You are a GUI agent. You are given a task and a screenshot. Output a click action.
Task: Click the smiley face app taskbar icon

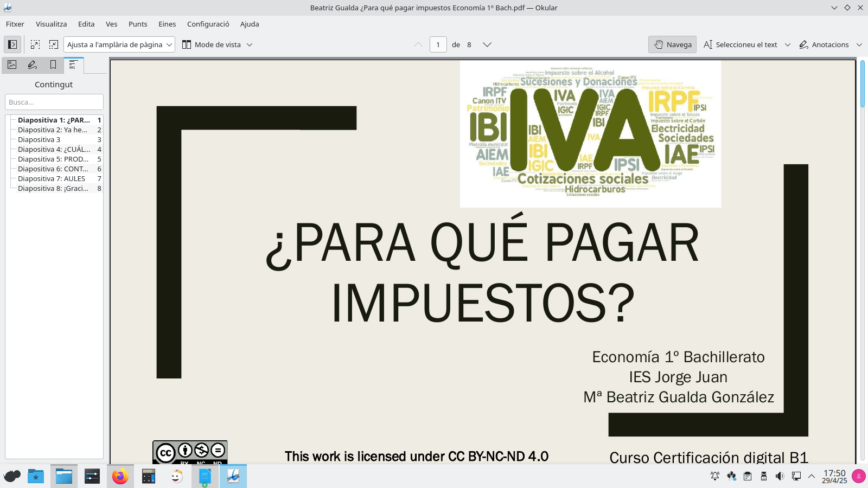(177, 476)
